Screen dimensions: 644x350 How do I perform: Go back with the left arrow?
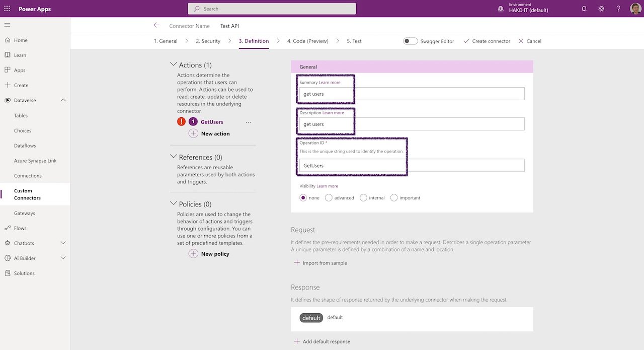156,25
